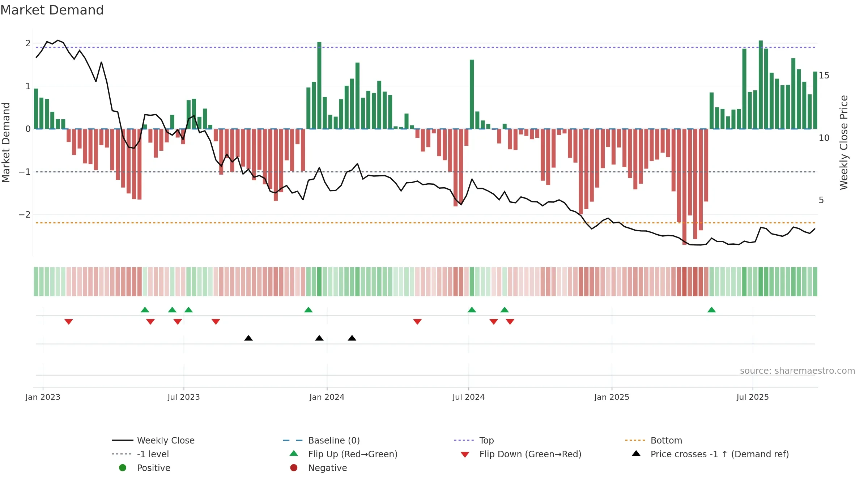This screenshot has height=488, width=868.
Task: Click the Flip Up marker before Jan 2024
Action: tap(308, 310)
